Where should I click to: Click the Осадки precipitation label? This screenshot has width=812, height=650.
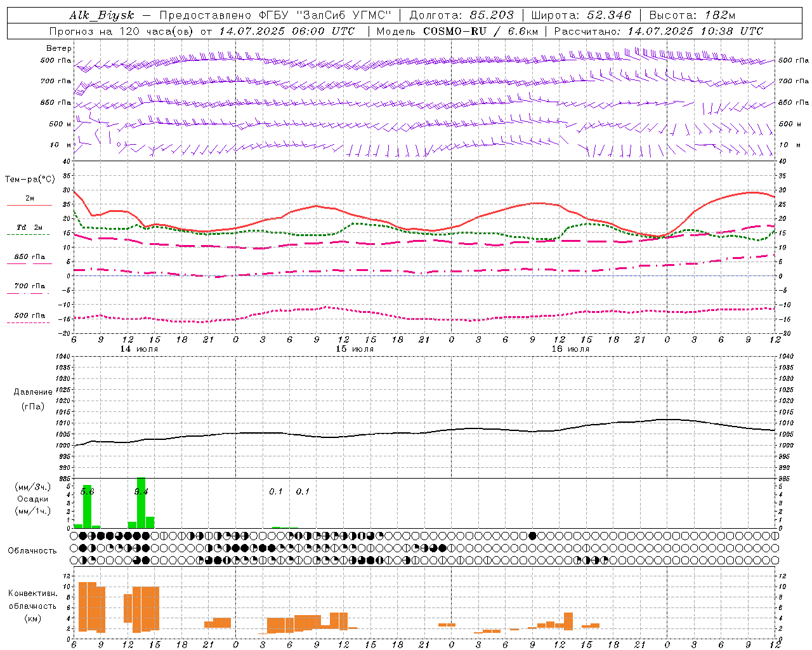pyautogui.click(x=32, y=499)
